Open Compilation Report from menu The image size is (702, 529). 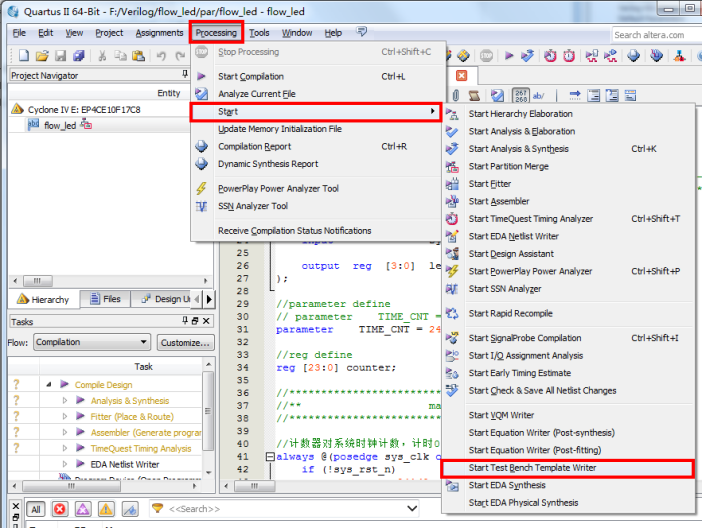[316, 146]
